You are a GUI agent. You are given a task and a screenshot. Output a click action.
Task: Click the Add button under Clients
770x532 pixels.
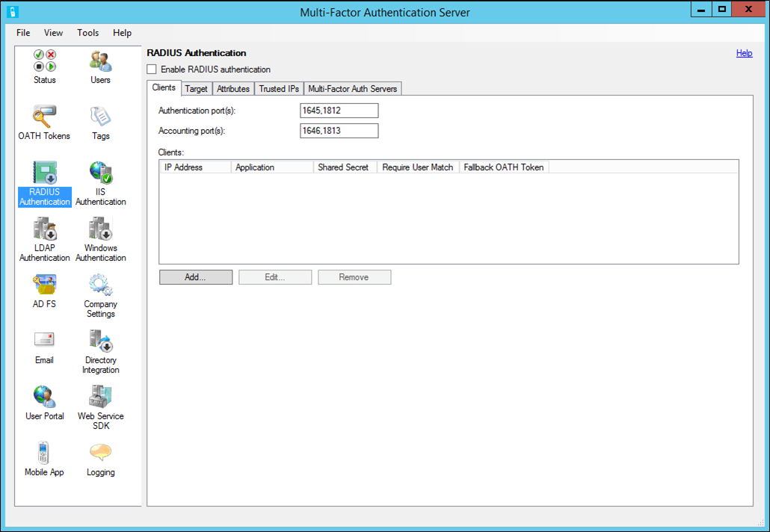coord(195,276)
